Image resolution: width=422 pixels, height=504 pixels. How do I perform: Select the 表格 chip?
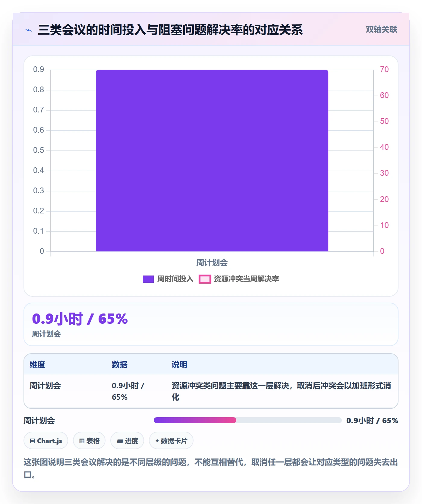click(x=89, y=441)
